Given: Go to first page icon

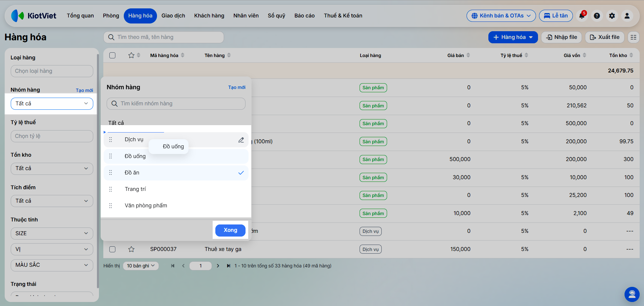Looking at the screenshot, I should tap(173, 266).
